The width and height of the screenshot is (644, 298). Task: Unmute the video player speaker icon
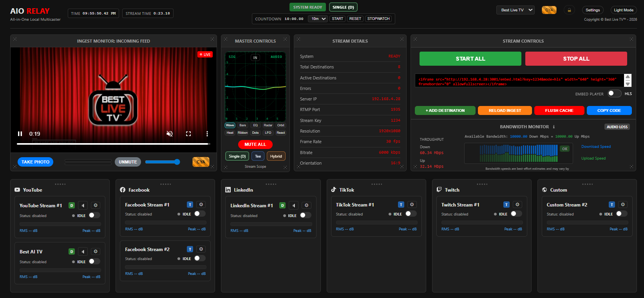pyautogui.click(x=170, y=134)
